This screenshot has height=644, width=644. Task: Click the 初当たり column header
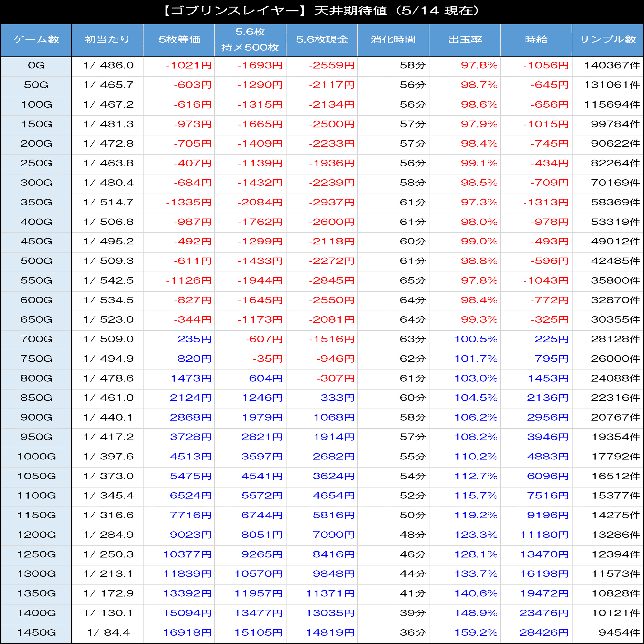(107, 40)
